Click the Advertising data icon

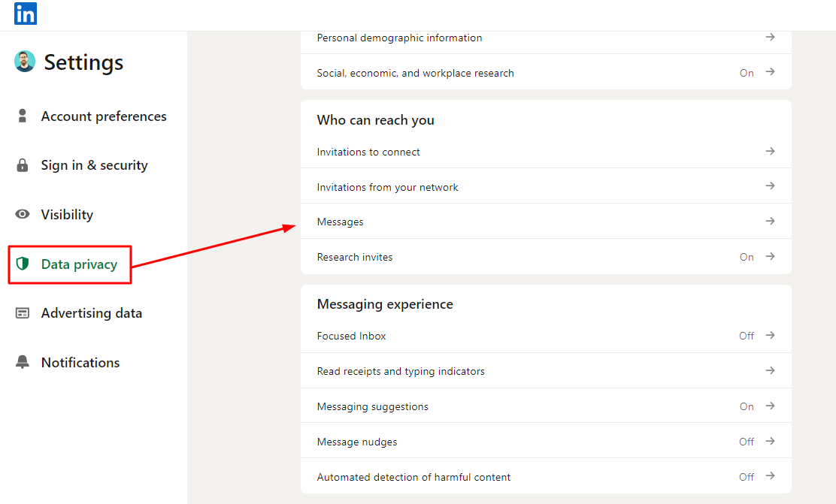(x=23, y=313)
